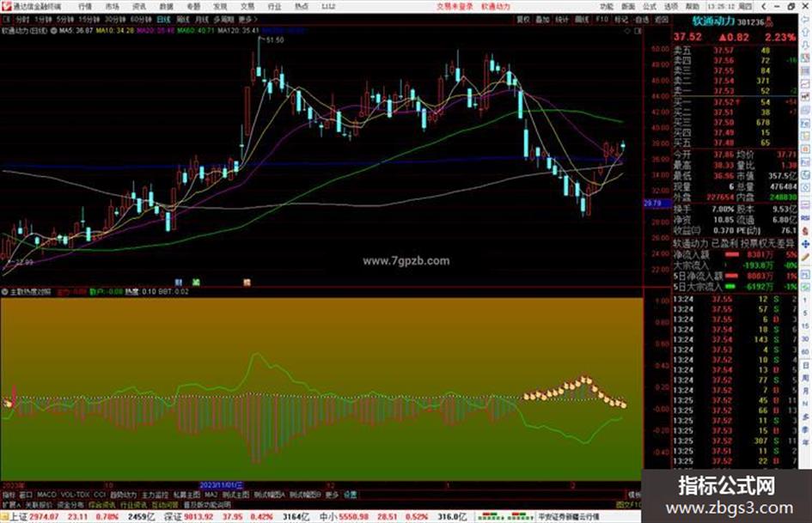Click the 通达信 application logo icon
The width and height of the screenshot is (812, 523).
(7, 6)
